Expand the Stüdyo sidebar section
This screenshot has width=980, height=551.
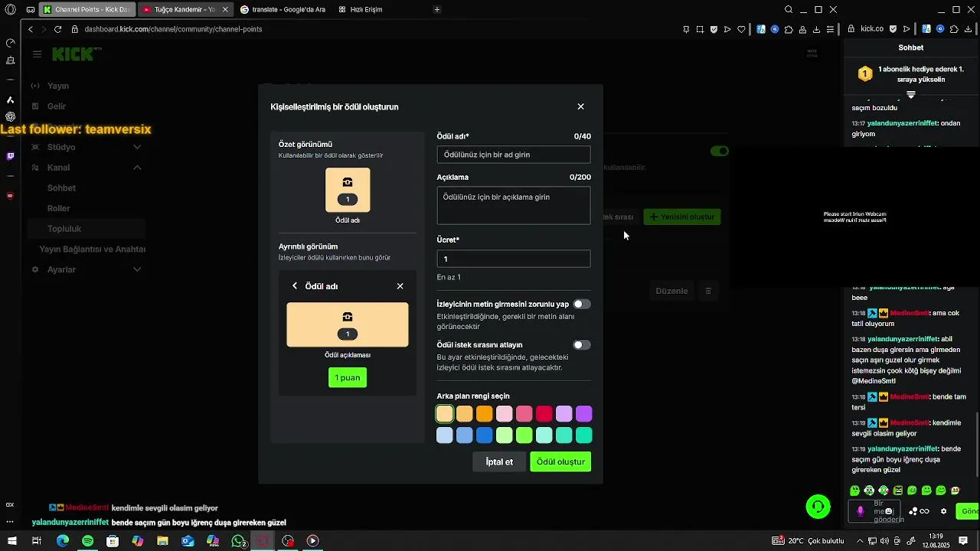tap(137, 147)
